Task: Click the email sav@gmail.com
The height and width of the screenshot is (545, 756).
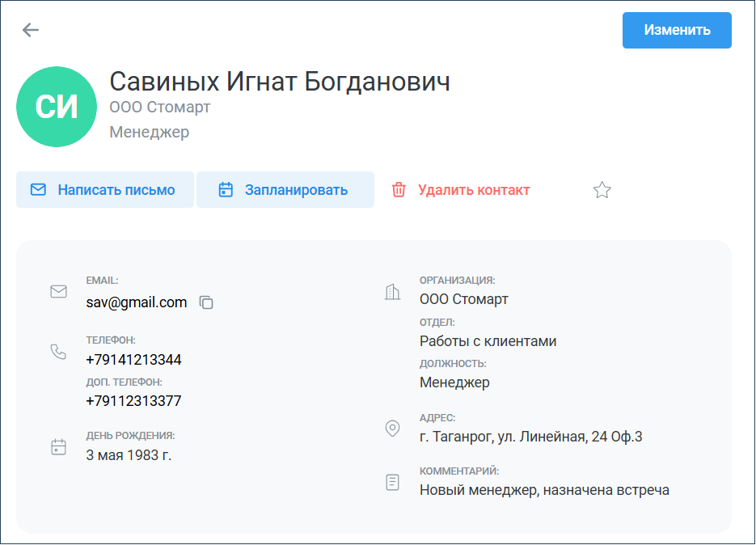Action: tap(137, 302)
